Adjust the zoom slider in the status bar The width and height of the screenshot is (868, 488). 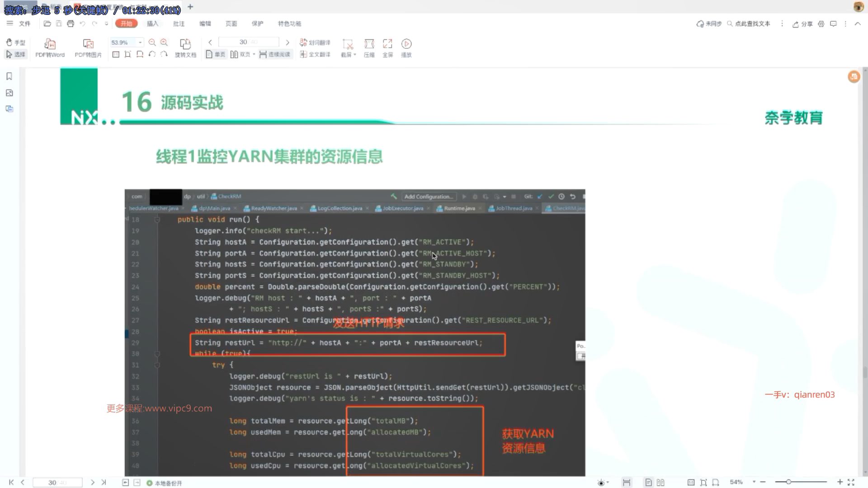pos(788,482)
